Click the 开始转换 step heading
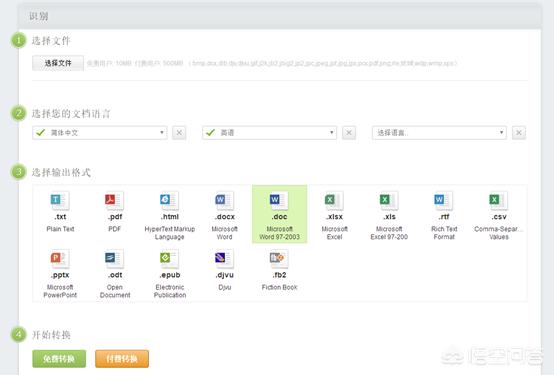Screen dimensions: 554x375 [x=51, y=334]
